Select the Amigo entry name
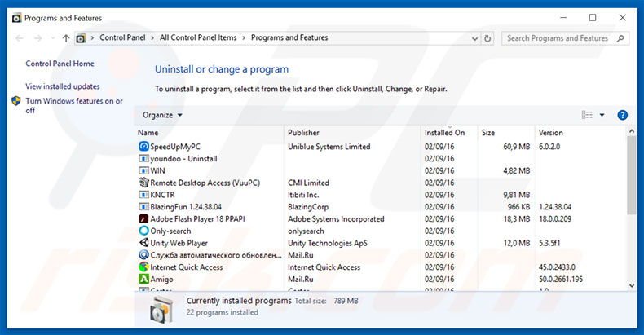644x335 pixels. [x=162, y=279]
